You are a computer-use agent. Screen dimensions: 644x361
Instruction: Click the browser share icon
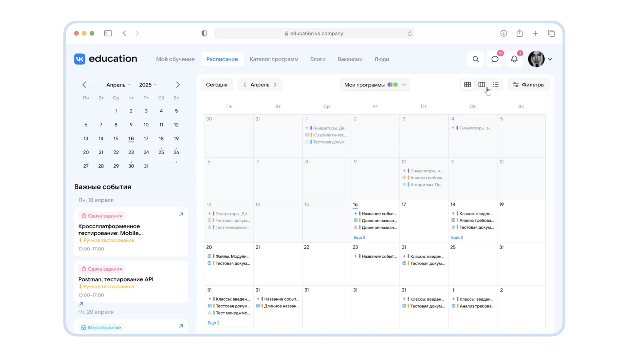pos(519,33)
